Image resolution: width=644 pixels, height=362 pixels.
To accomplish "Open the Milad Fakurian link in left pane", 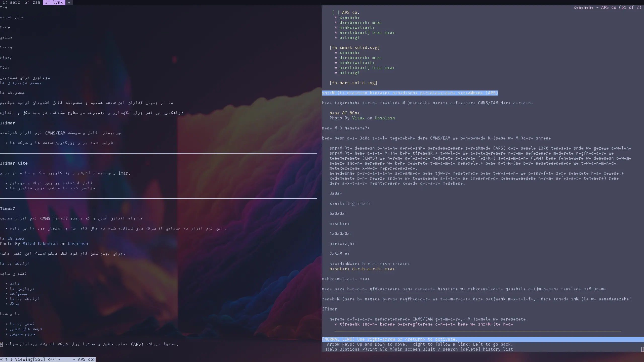I will coord(40,244).
